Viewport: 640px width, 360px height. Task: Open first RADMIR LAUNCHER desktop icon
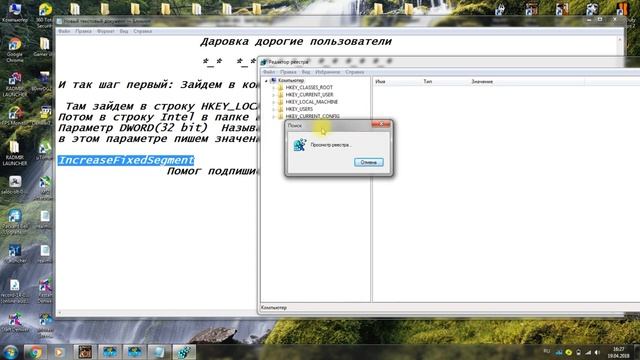[15, 84]
